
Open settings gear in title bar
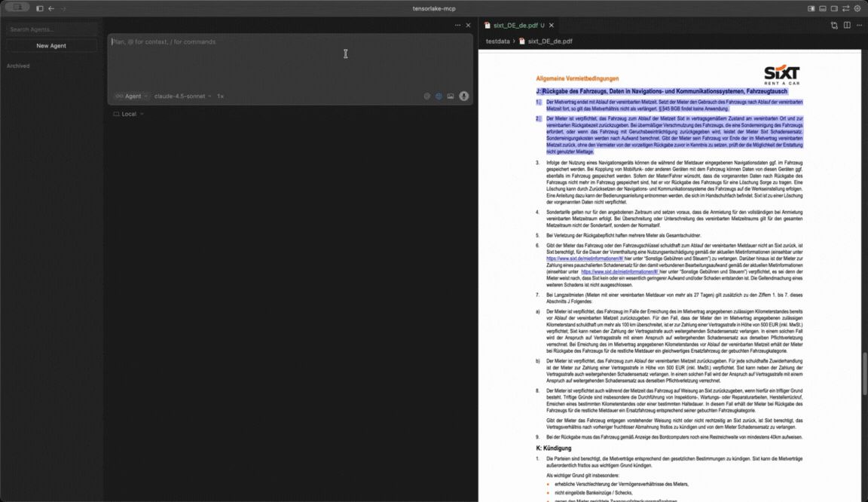coord(857,8)
